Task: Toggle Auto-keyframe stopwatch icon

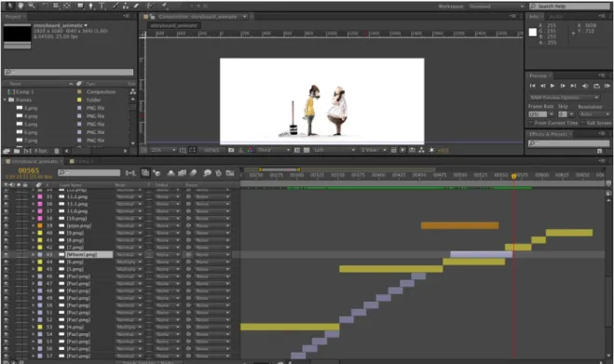Action: [x=219, y=172]
